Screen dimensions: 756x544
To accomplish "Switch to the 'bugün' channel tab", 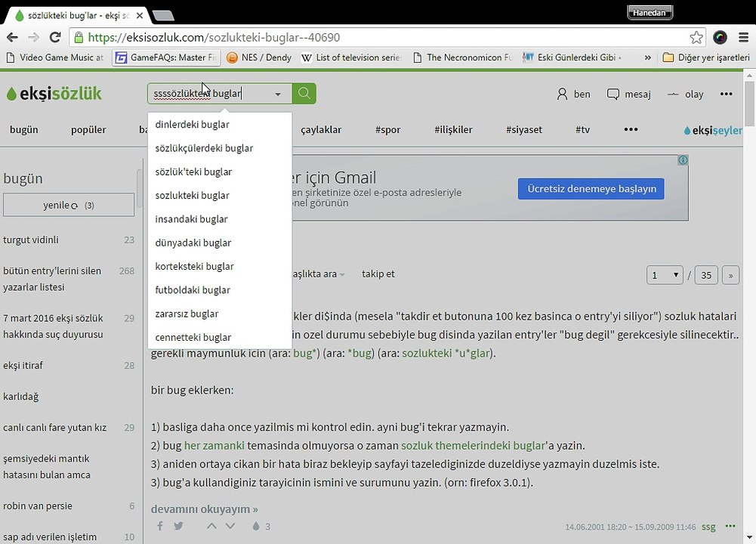I will click(x=24, y=130).
